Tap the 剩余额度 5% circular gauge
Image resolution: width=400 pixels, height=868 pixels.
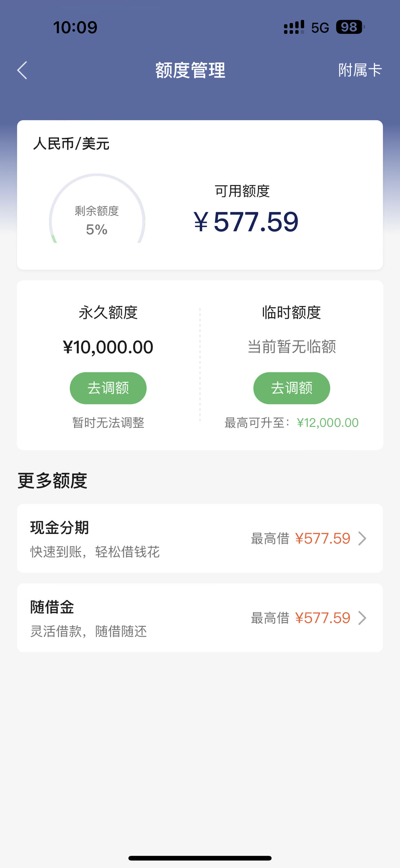(x=97, y=208)
